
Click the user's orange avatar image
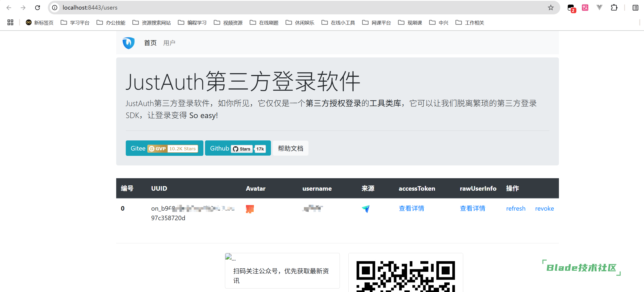point(250,209)
